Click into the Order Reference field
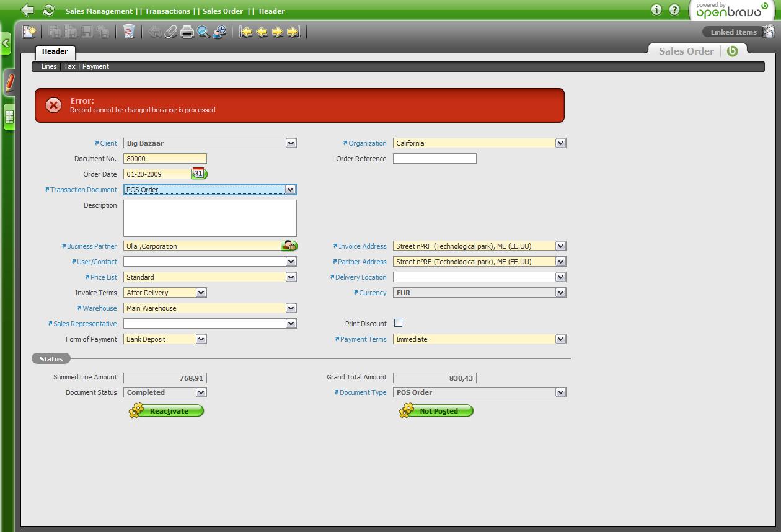This screenshot has height=532, width=781. (x=435, y=159)
